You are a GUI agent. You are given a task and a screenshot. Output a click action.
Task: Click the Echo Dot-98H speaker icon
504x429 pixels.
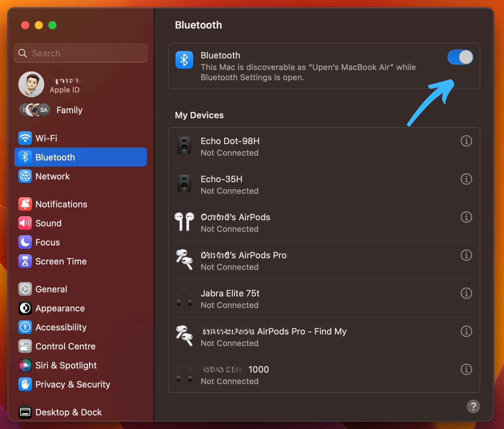184,146
